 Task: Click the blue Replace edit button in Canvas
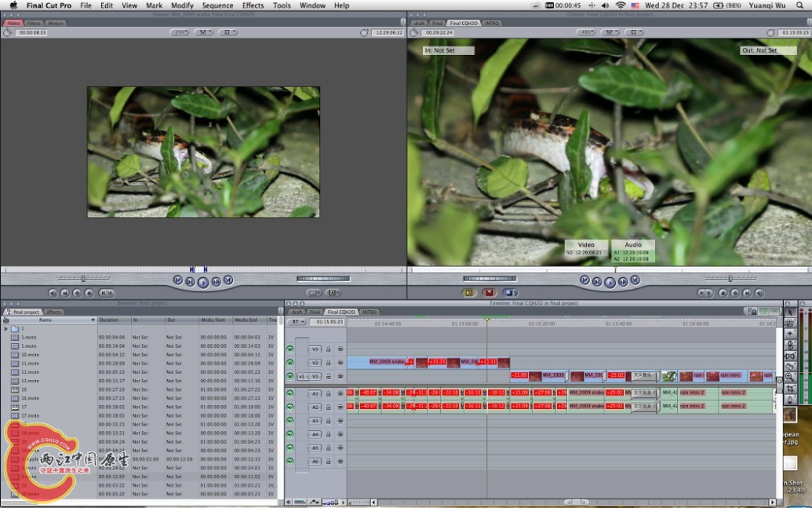(x=510, y=293)
